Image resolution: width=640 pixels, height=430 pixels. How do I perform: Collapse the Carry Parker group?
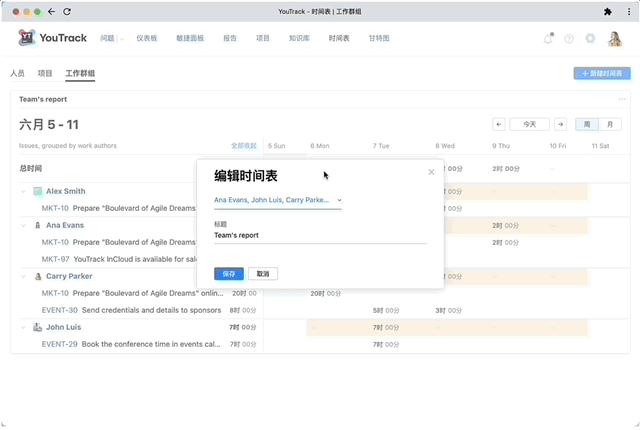tap(23, 276)
